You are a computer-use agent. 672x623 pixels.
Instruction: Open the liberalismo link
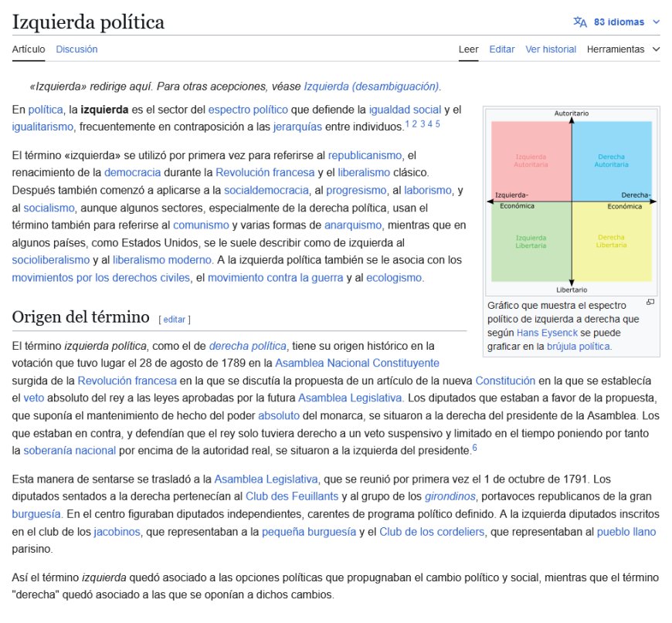[x=364, y=172]
